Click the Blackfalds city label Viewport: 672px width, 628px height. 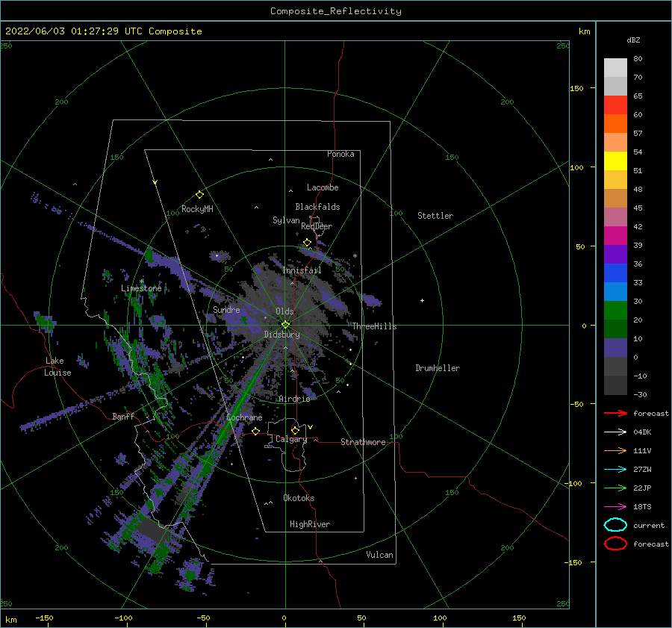[x=317, y=207]
